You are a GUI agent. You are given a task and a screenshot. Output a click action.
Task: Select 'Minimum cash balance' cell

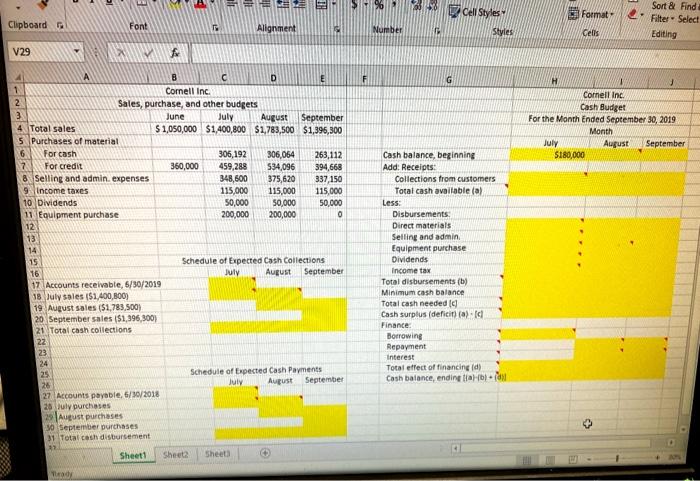(442, 292)
